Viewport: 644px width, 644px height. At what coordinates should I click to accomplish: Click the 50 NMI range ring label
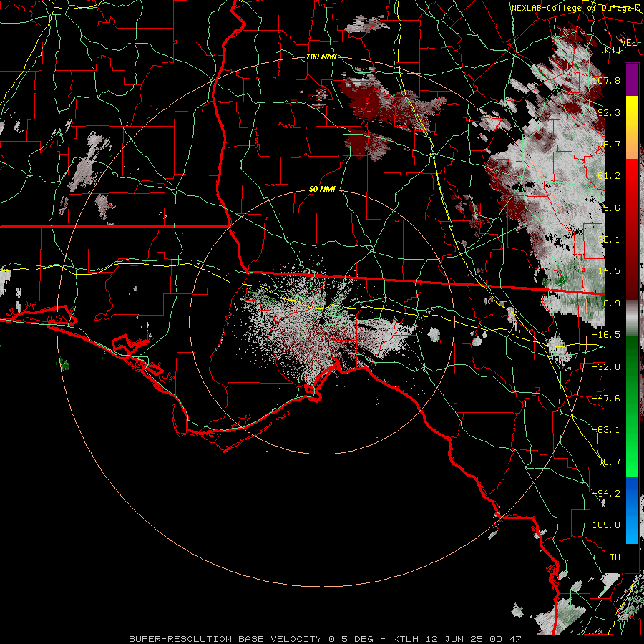(322, 190)
